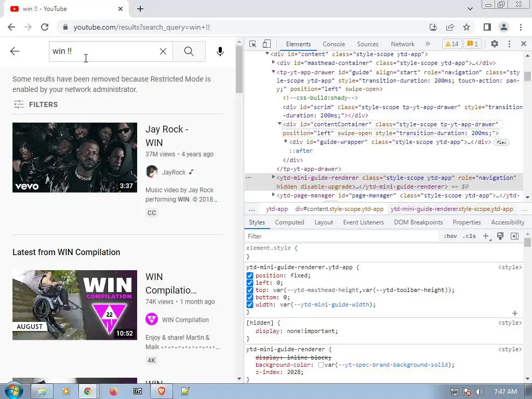Click install app icon in address bar
Viewport: 532px width, 399px height.
pos(433,27)
